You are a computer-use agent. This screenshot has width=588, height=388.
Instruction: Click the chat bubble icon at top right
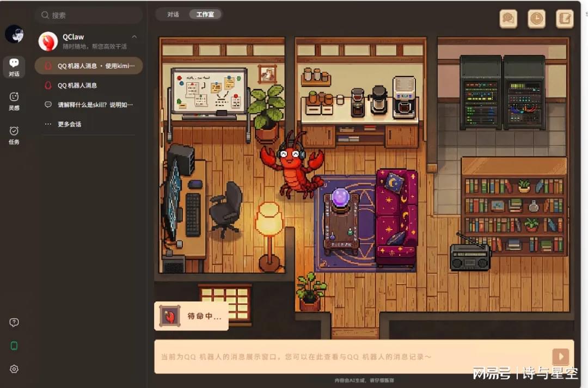coord(509,19)
